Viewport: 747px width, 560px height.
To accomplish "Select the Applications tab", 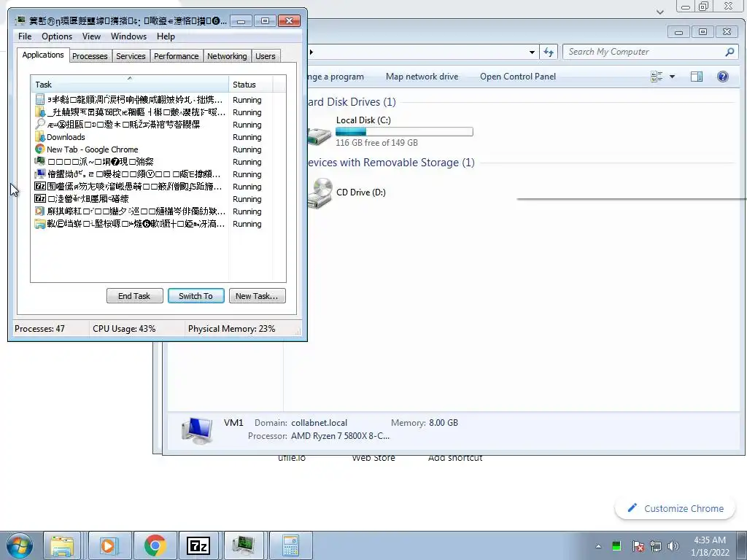I will pos(43,55).
